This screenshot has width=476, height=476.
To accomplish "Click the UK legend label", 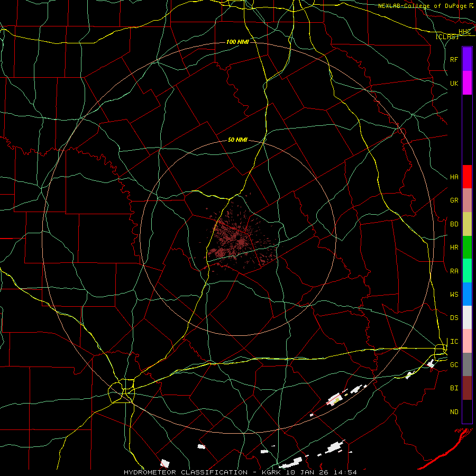I will [454, 83].
